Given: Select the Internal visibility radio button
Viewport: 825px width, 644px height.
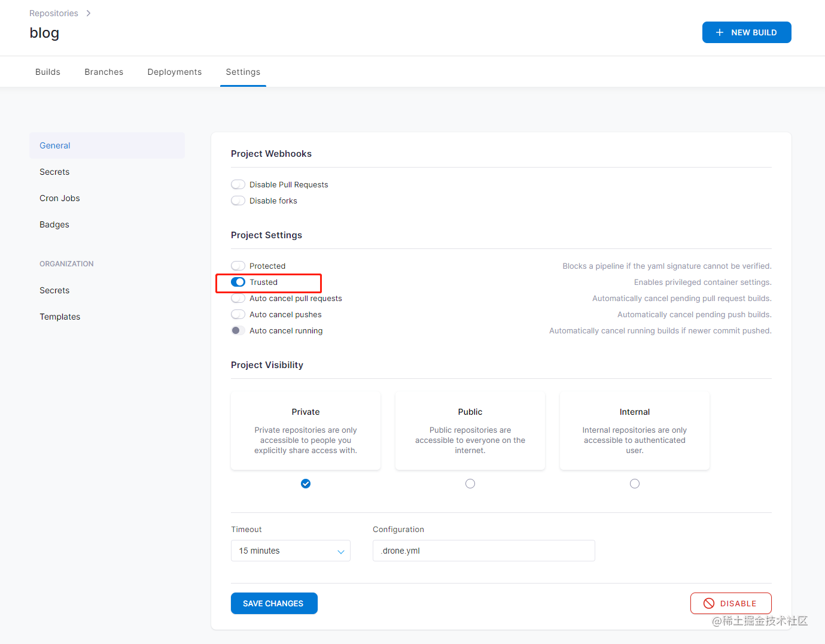Looking at the screenshot, I should click(x=635, y=484).
